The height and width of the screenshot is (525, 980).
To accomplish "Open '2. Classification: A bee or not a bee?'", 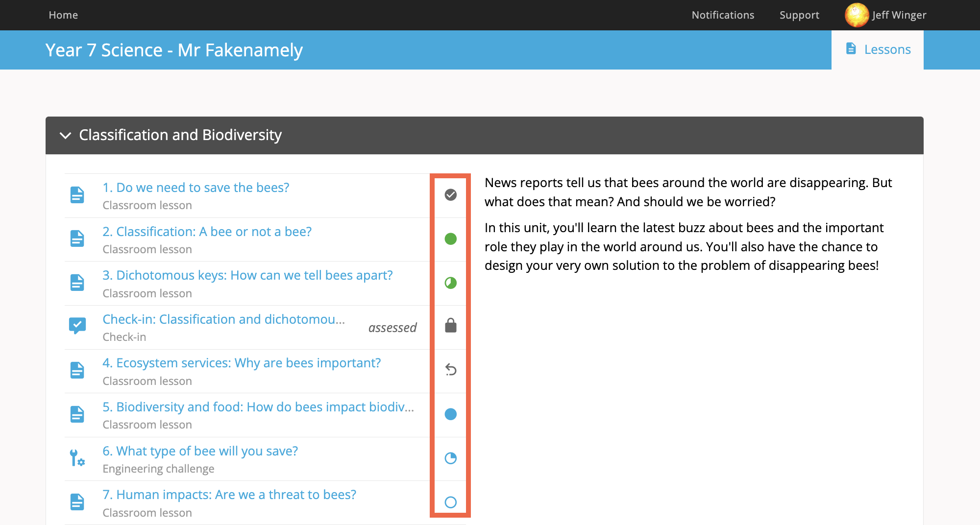I will 207,232.
